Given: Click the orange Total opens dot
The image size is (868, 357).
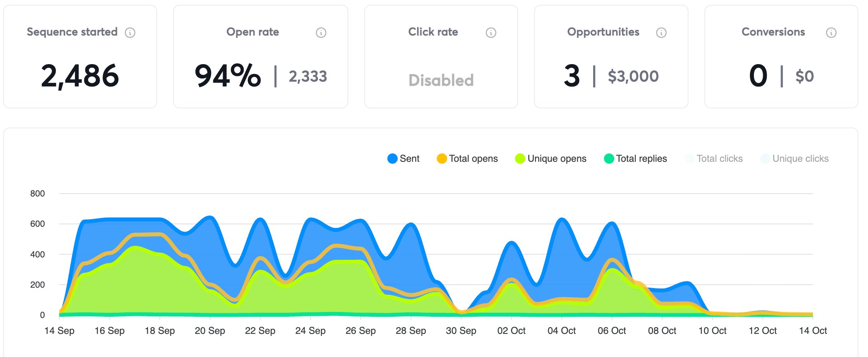Looking at the screenshot, I should pos(442,159).
